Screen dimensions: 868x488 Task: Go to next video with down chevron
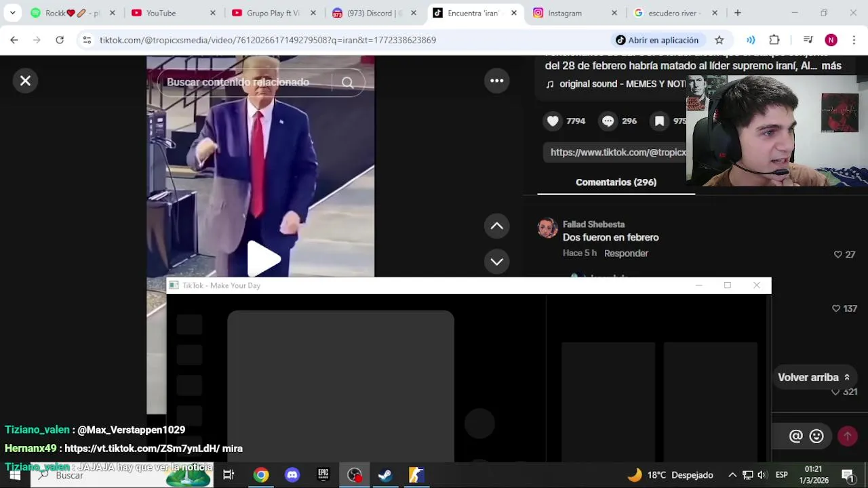(x=497, y=262)
